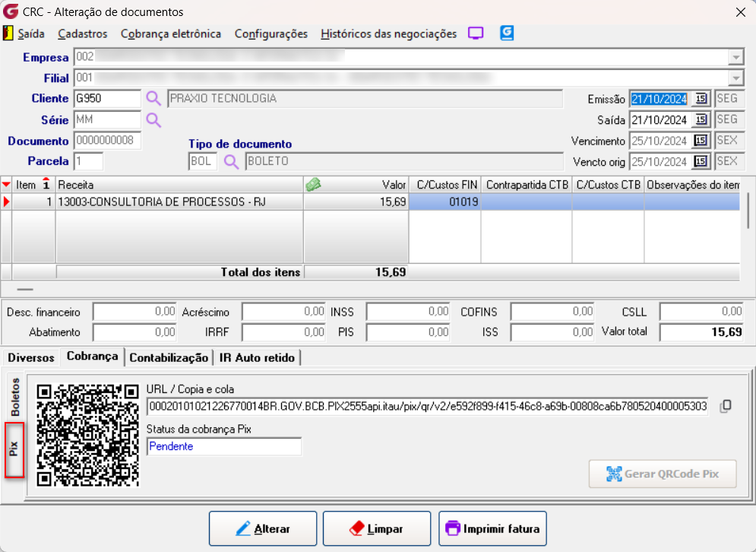
Task: Click the Desc. financeiro field
Action: 134,312
